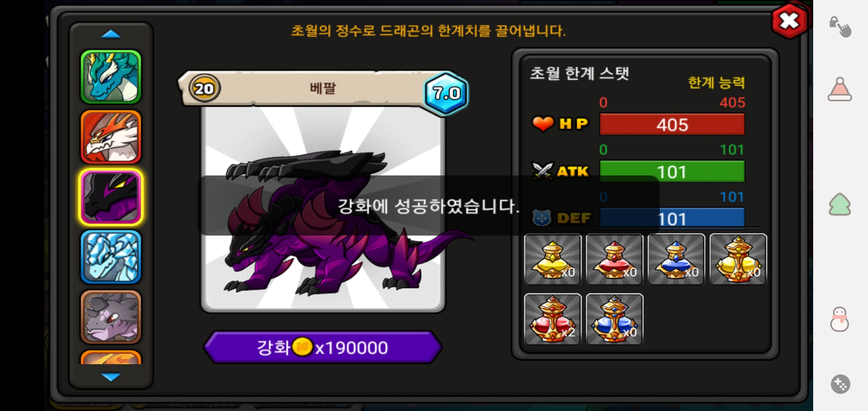Use the large red essence potion x2
The width and height of the screenshot is (868, 411).
(x=553, y=319)
